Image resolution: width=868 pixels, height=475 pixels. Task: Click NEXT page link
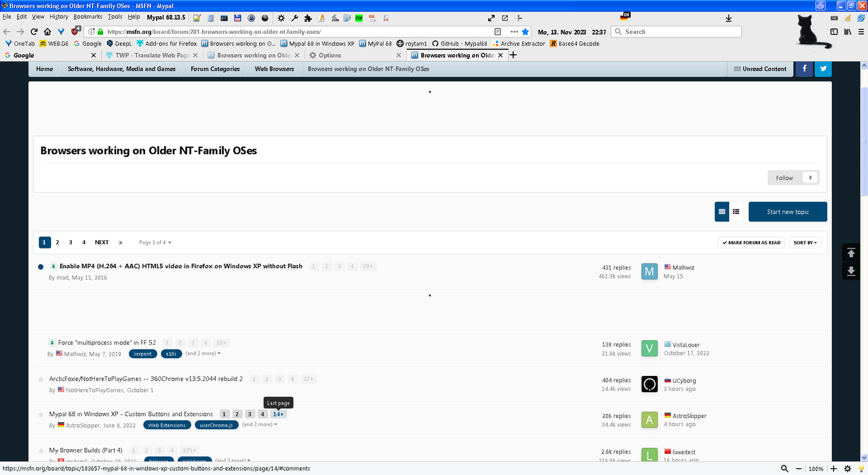coord(102,242)
